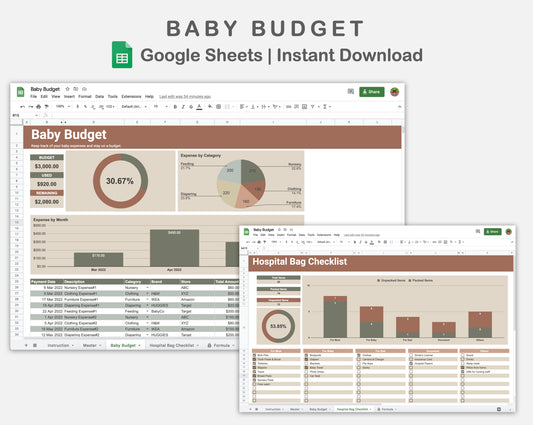Star the Baby Budget document in main window
The width and height of the screenshot is (533, 425).
click(67, 89)
